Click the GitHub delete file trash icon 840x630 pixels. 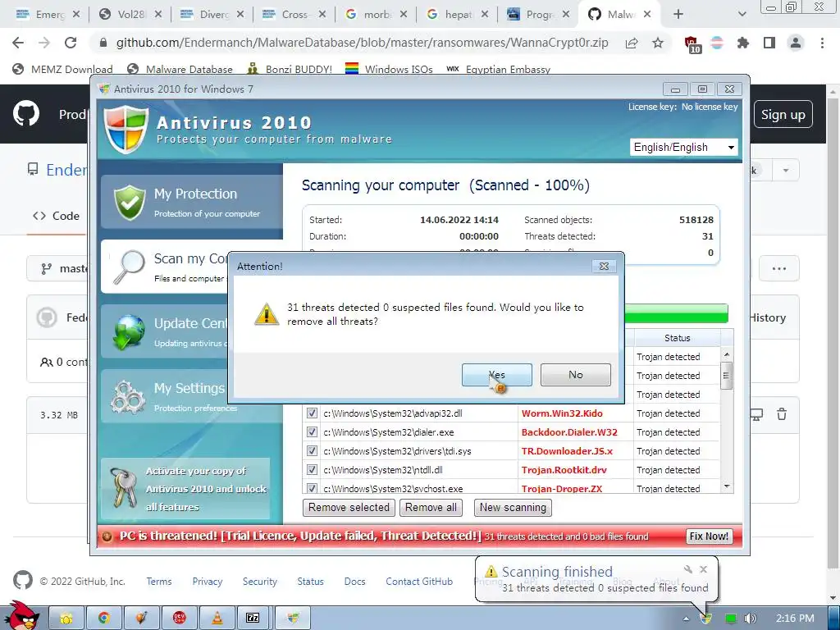coord(782,414)
